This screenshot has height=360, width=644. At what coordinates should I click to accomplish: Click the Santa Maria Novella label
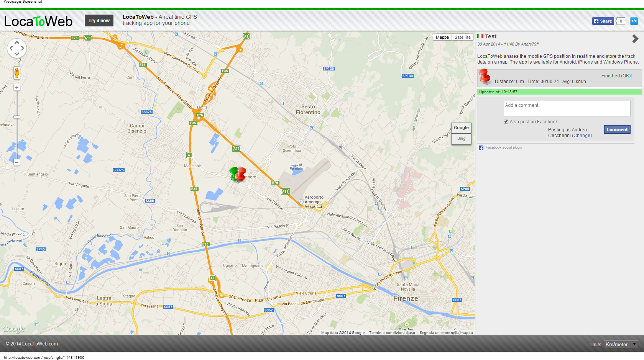coord(408,287)
